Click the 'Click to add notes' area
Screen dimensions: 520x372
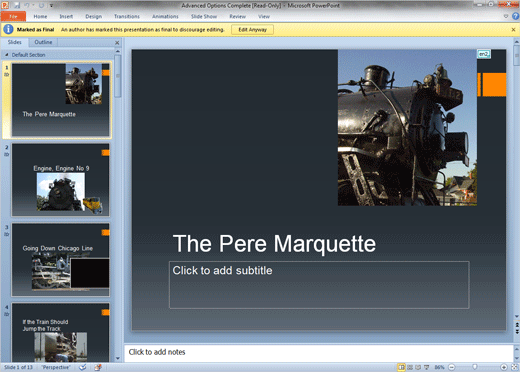318,352
